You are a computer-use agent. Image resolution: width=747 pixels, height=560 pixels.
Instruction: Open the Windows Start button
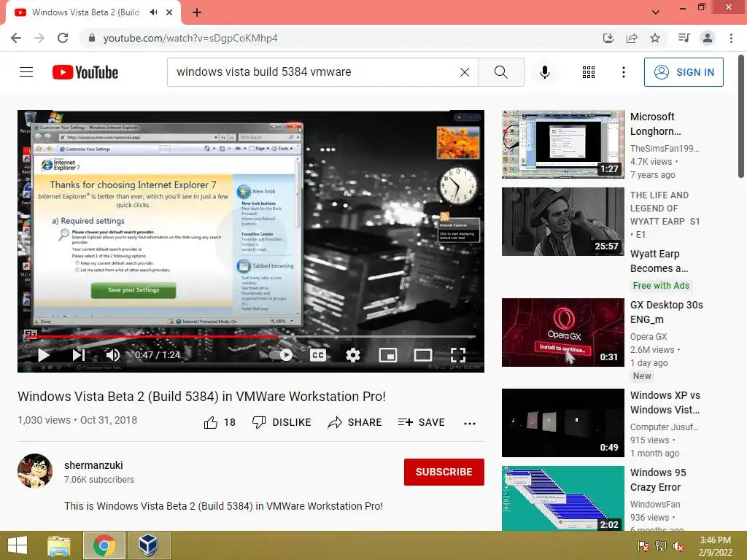point(18,545)
